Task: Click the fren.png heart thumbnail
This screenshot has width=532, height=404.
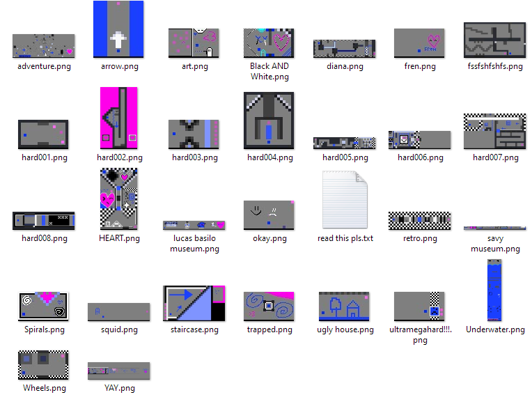Action: coord(419,42)
